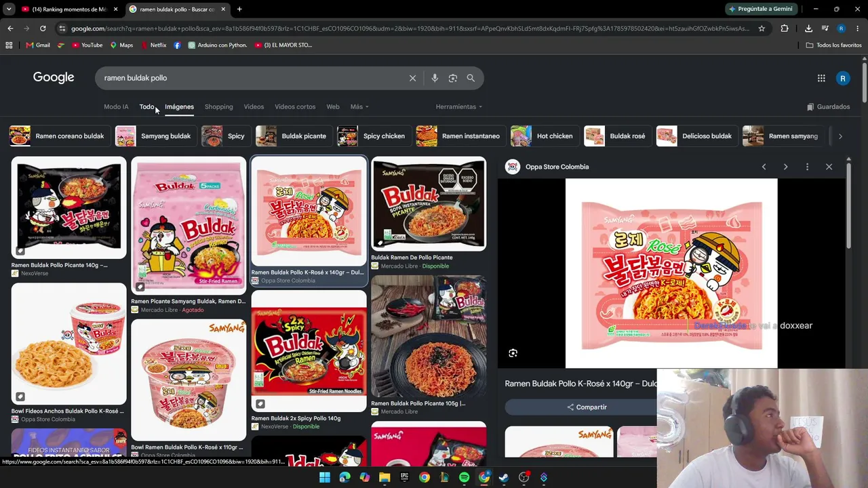Open the Videos cortos tab
868x488 pixels.
(x=295, y=106)
